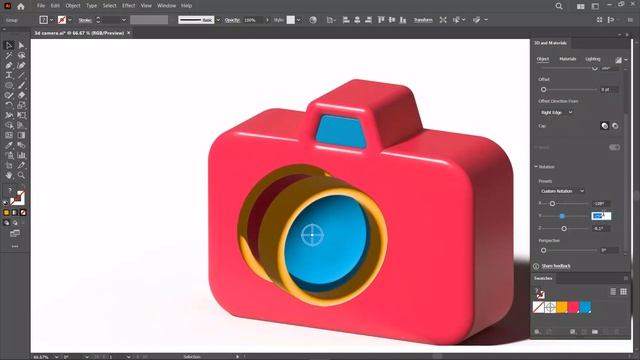Open the zoom level dropdown in status bar
The image size is (640, 360).
[56, 357]
